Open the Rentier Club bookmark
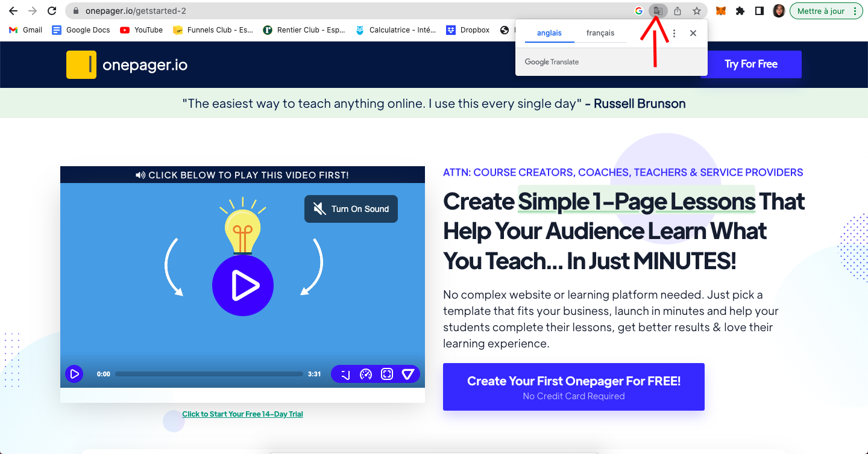Viewport: 868px width, 454px height. (x=304, y=30)
